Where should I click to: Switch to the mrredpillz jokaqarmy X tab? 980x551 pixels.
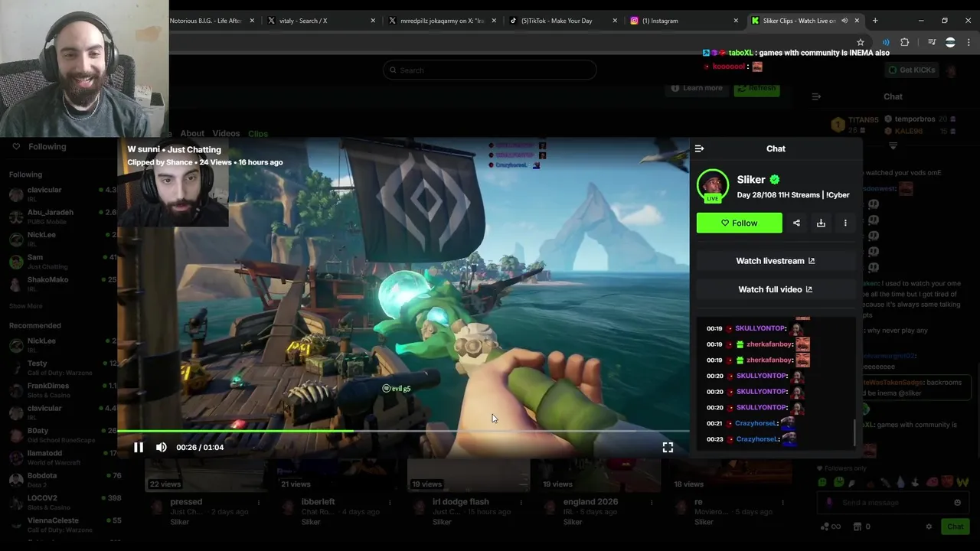click(442, 21)
